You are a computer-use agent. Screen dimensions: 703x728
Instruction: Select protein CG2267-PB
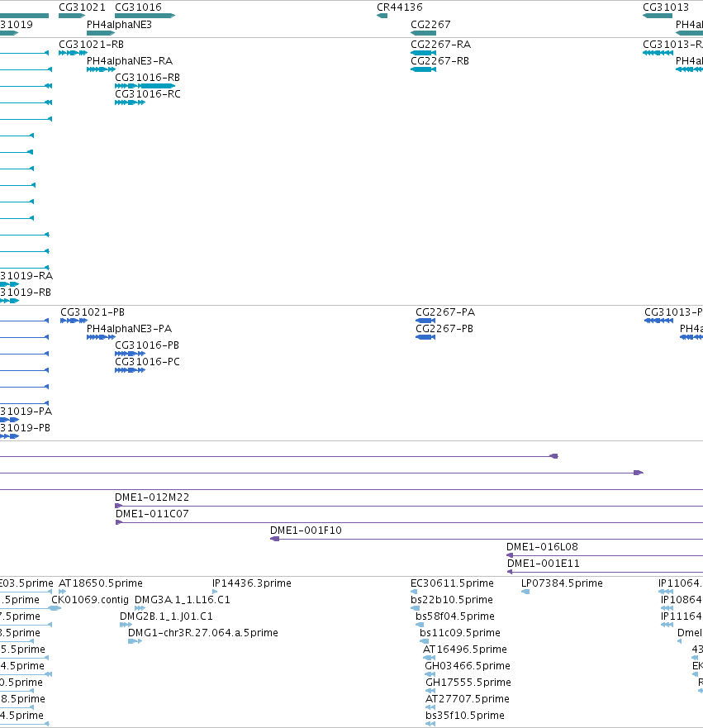click(444, 329)
